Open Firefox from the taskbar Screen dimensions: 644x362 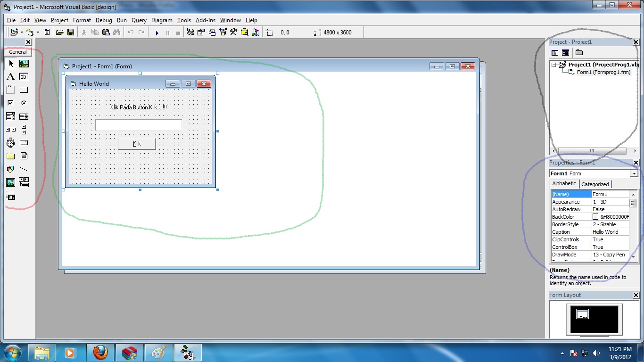(100, 352)
